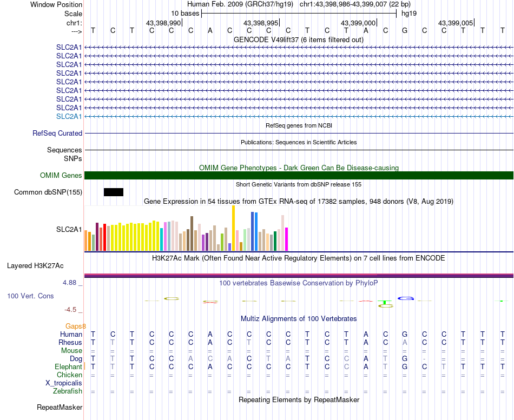
Task: Click the SLC2A1 label beside the expression chart
Action: (x=69, y=229)
